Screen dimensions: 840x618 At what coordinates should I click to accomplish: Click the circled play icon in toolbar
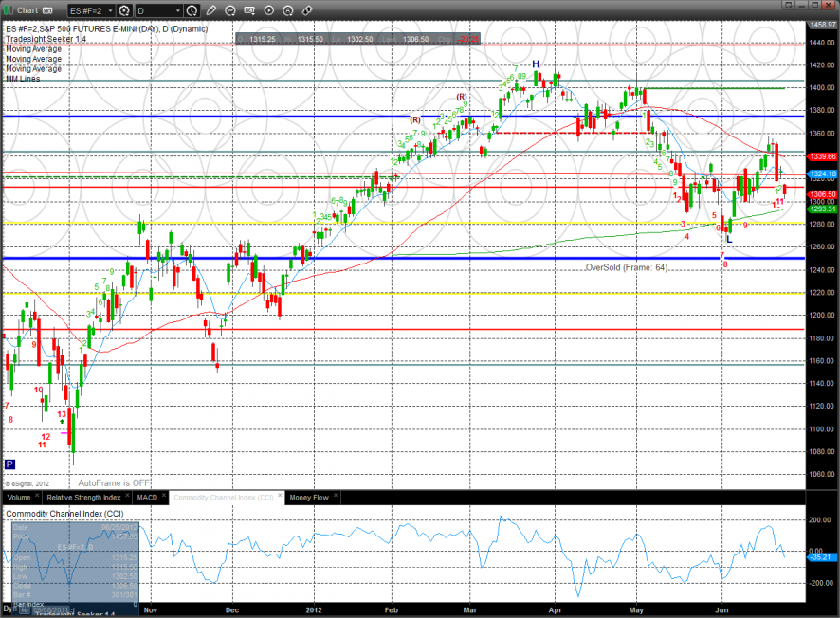pyautogui.click(x=269, y=10)
